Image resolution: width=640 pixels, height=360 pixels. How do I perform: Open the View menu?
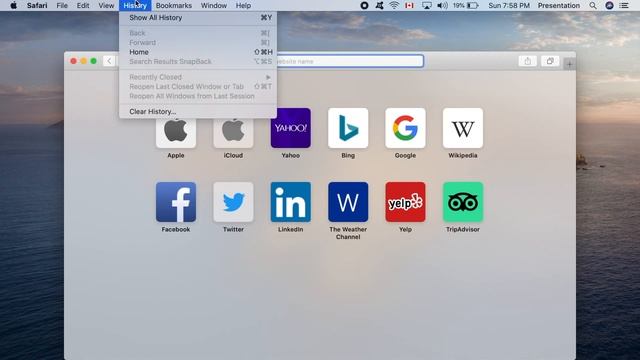(106, 6)
